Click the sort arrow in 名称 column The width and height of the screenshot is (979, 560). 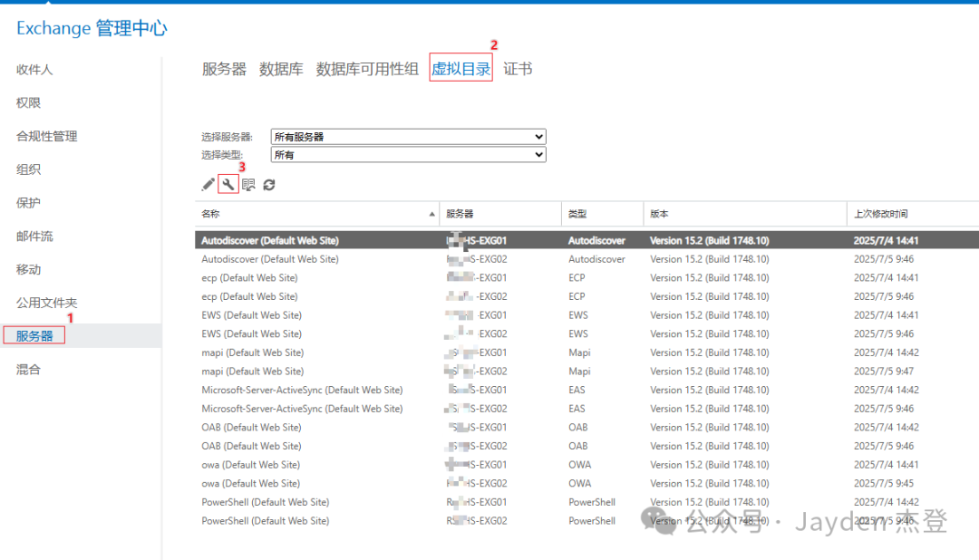pos(431,215)
